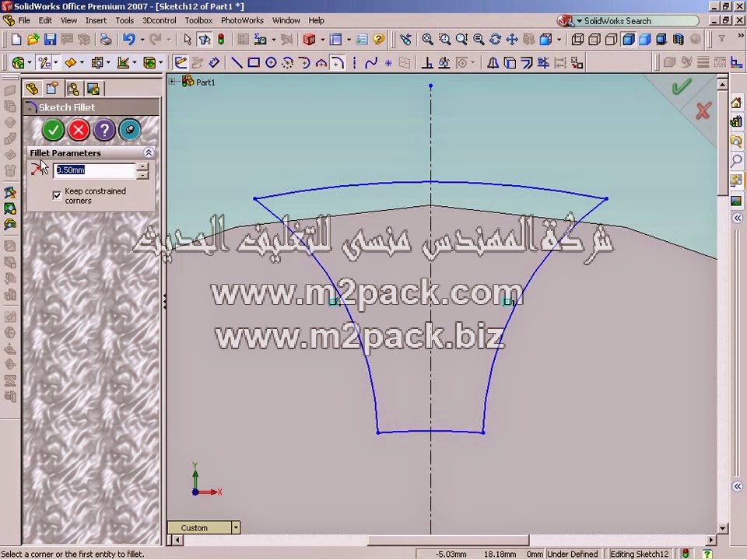747x560 pixels.
Task: Accept the Sketch Fillet with green checkmark
Action: pyautogui.click(x=53, y=130)
